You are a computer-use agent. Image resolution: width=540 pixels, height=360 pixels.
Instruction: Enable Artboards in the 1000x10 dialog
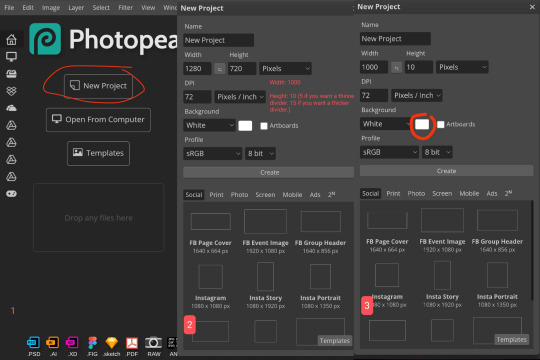(x=440, y=124)
